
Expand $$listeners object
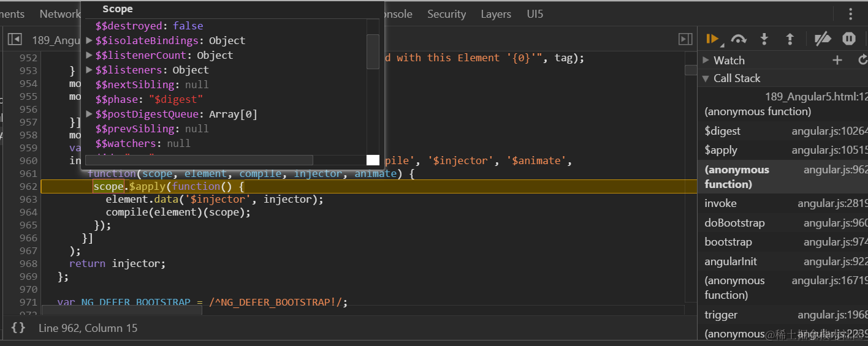(89, 70)
